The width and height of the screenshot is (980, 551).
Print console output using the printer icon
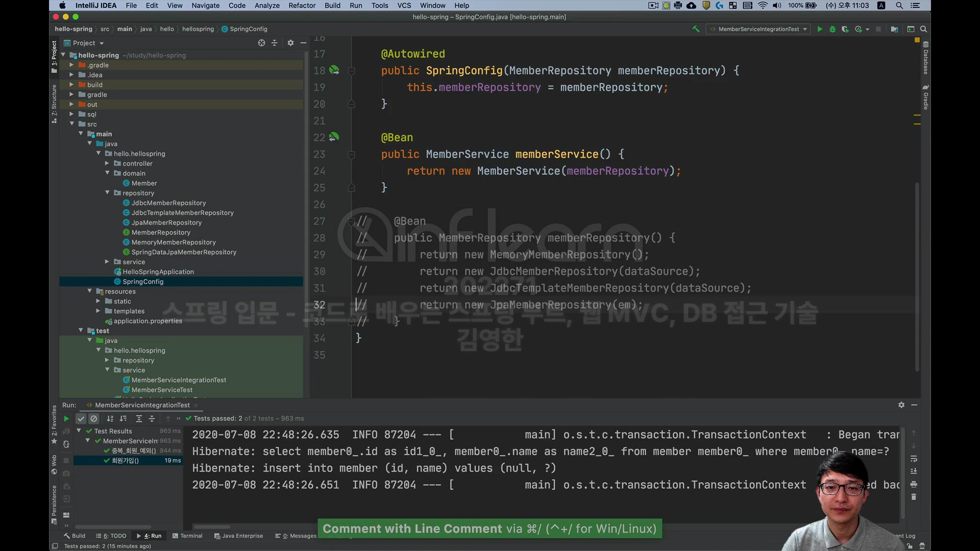[914, 484]
